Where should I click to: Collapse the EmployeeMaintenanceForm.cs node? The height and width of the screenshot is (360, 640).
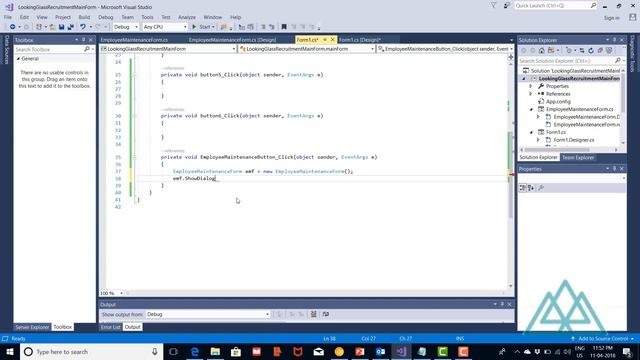[531, 109]
